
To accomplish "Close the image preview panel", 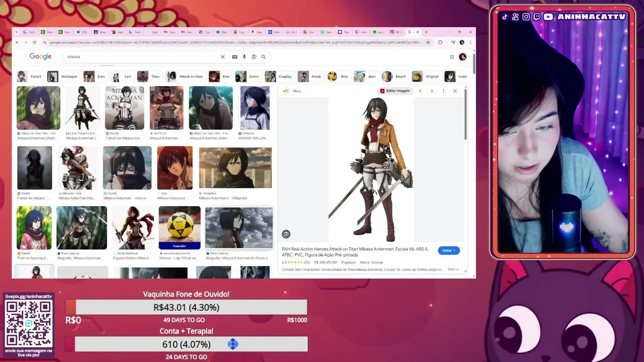I will pyautogui.click(x=455, y=91).
